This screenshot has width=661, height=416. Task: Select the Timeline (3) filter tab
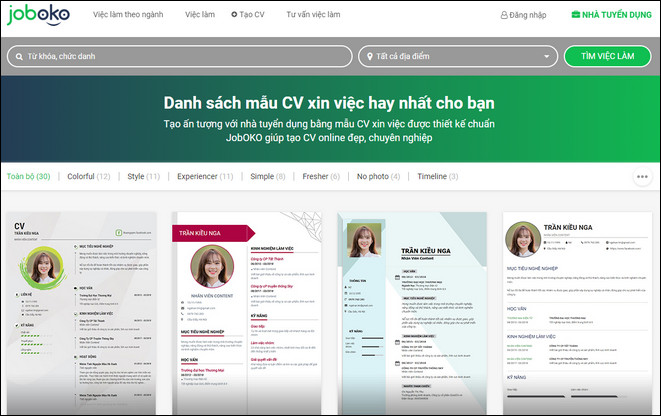[x=438, y=176]
